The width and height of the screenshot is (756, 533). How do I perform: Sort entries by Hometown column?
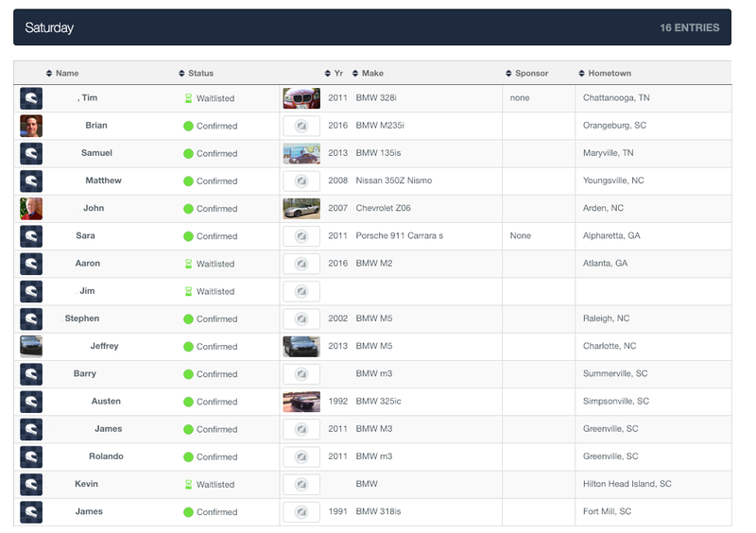tap(605, 74)
